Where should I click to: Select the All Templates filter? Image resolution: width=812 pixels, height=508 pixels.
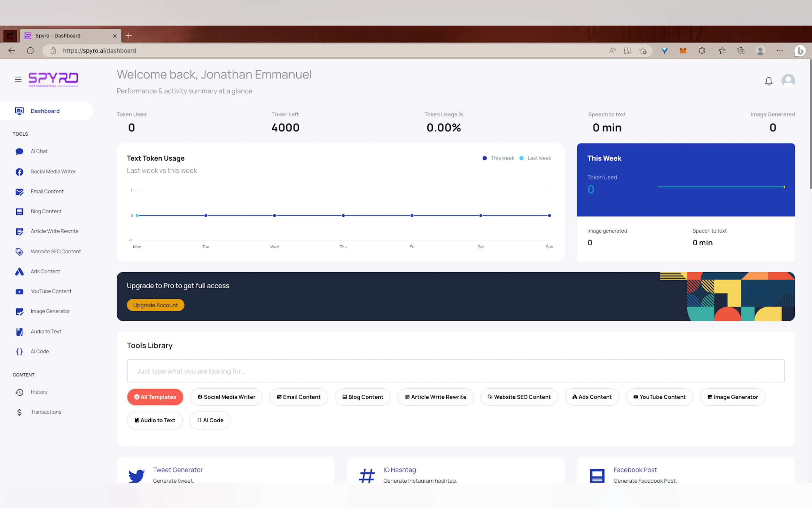tap(155, 397)
